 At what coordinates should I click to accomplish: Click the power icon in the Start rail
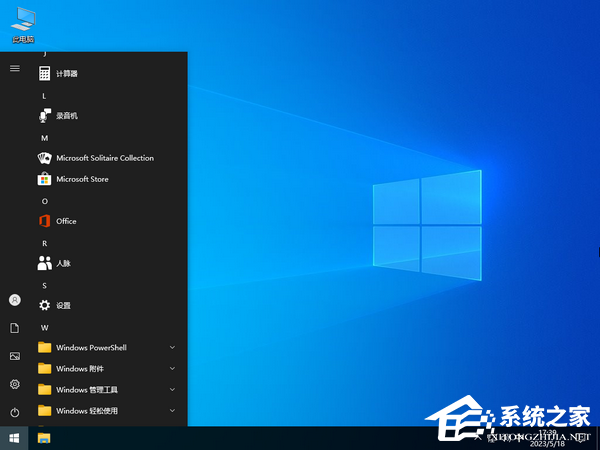pyautogui.click(x=15, y=412)
